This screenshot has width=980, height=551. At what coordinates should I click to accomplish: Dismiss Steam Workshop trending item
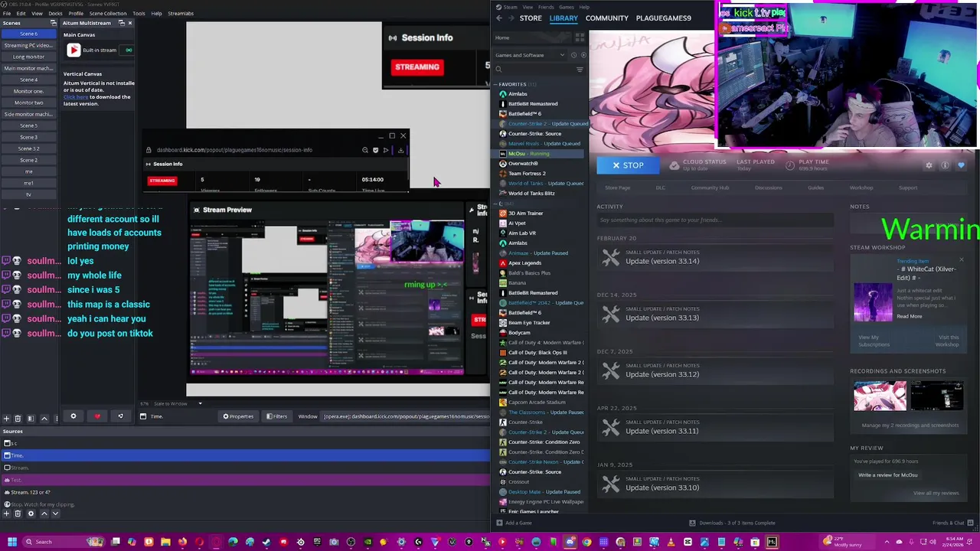tap(962, 259)
